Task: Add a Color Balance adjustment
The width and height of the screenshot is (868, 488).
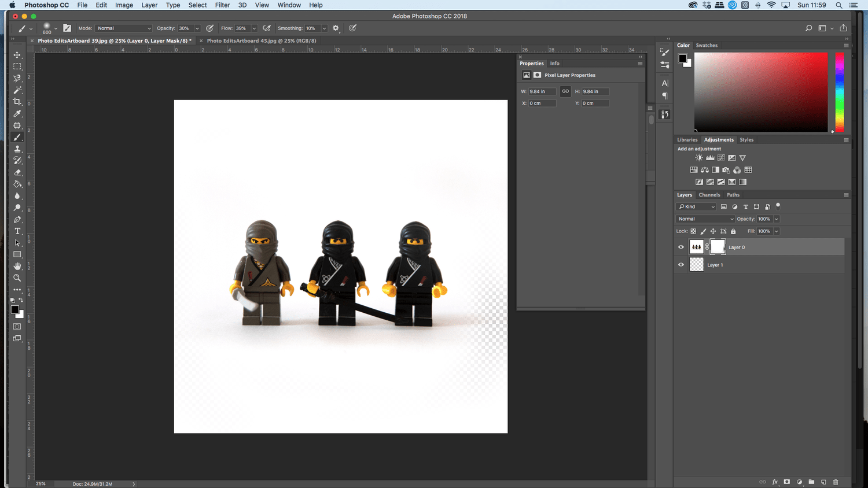Action: 705,170
